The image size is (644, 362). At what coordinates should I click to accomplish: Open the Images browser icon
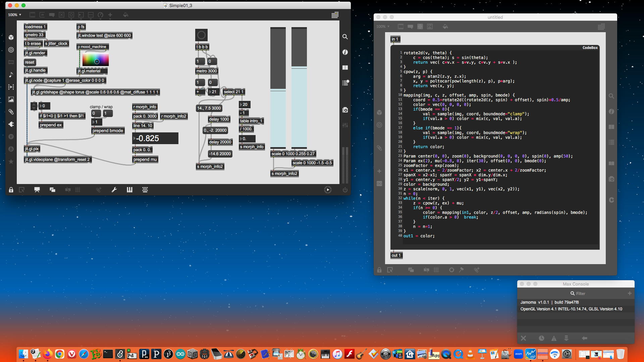(11, 99)
